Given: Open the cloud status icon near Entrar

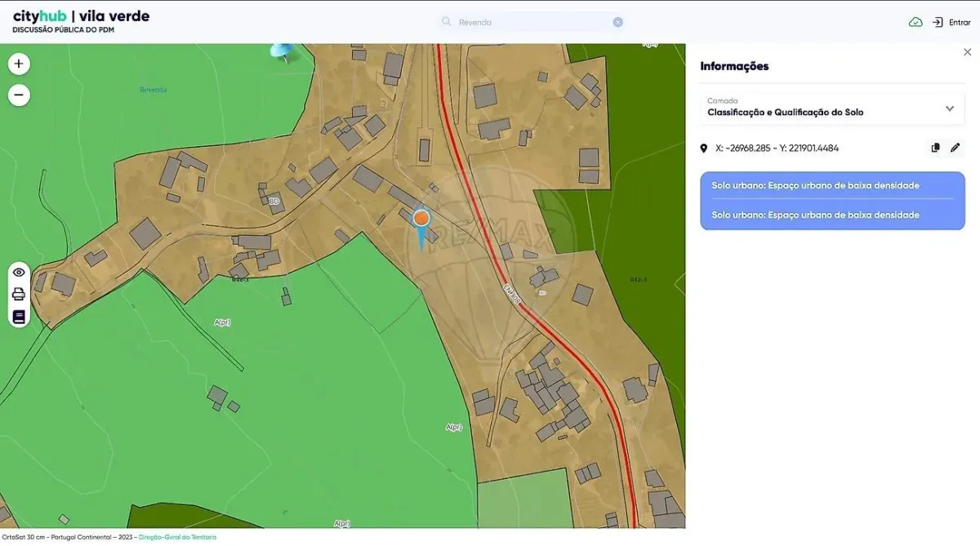Looking at the screenshot, I should pos(915,22).
